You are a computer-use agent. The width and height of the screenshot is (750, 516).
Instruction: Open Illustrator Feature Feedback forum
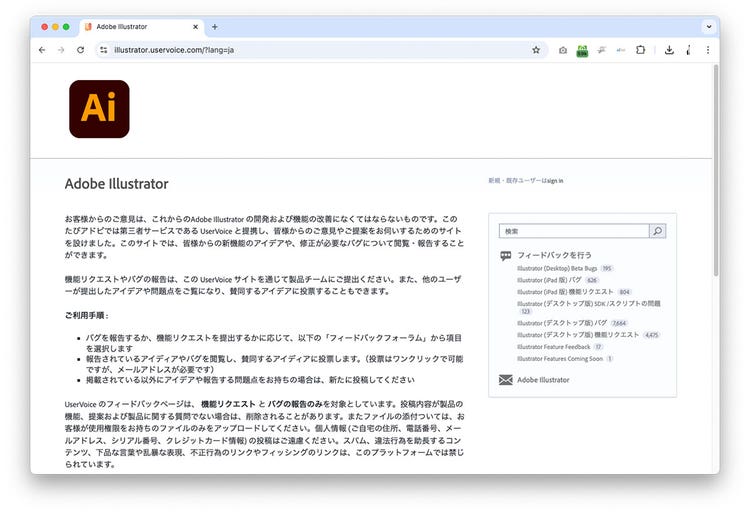tap(553, 347)
